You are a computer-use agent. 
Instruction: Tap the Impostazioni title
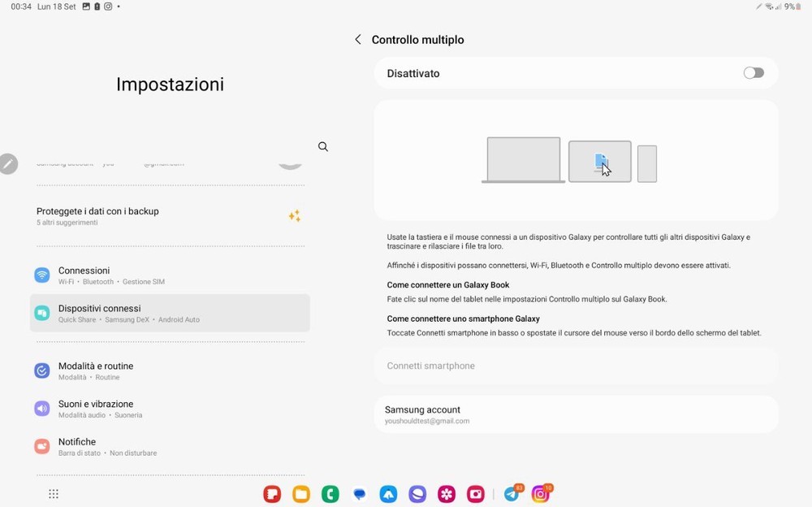[170, 84]
